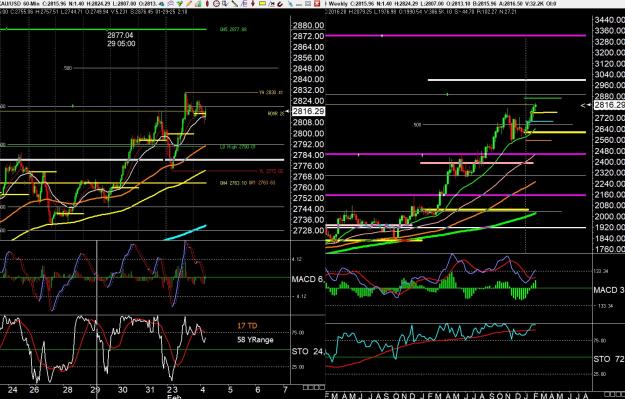Click the 2816.29 current price box on 60-min chart

[x=308, y=112]
